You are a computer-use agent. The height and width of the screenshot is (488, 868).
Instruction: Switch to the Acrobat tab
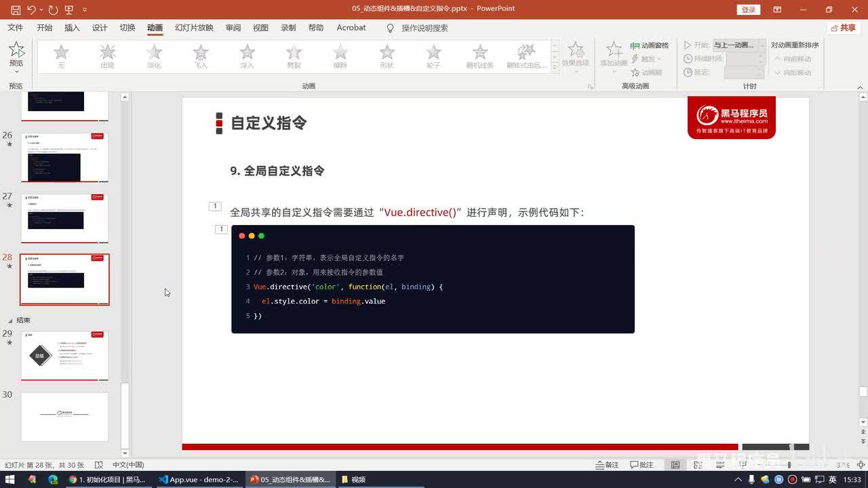tap(351, 28)
